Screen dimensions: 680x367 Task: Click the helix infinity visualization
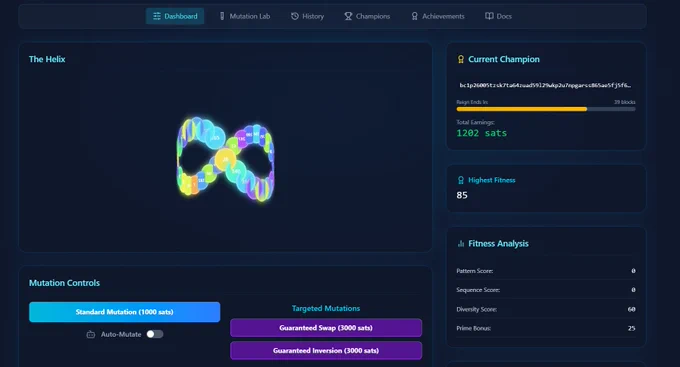click(226, 159)
